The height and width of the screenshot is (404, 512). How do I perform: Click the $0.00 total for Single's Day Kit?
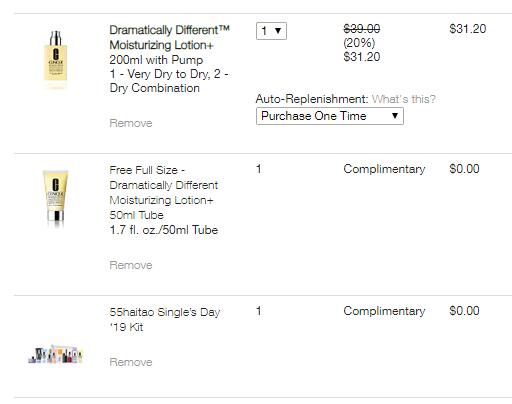coord(464,311)
